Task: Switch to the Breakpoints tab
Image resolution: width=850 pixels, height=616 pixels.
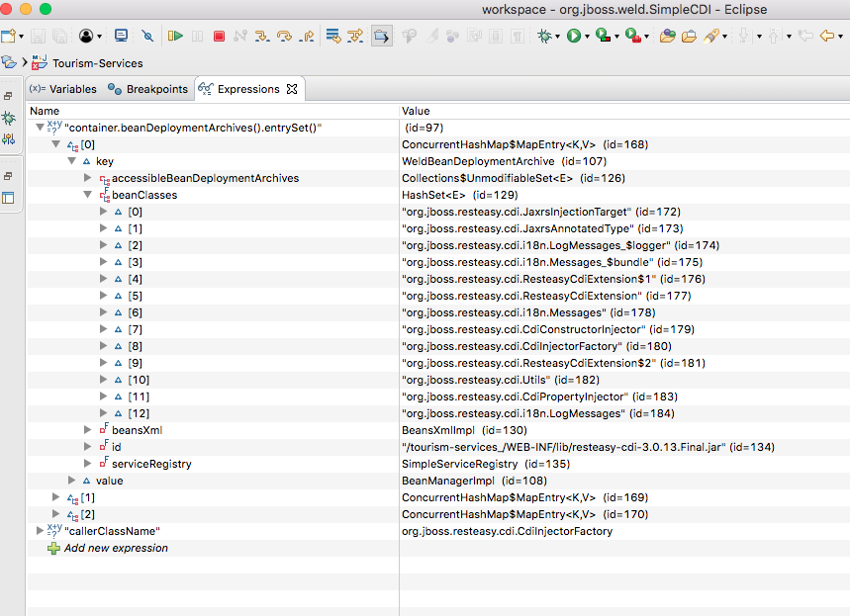Action: pos(148,89)
